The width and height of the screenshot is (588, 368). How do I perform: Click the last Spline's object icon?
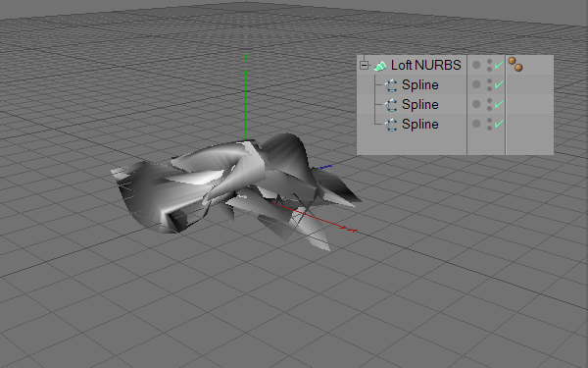pyautogui.click(x=391, y=125)
